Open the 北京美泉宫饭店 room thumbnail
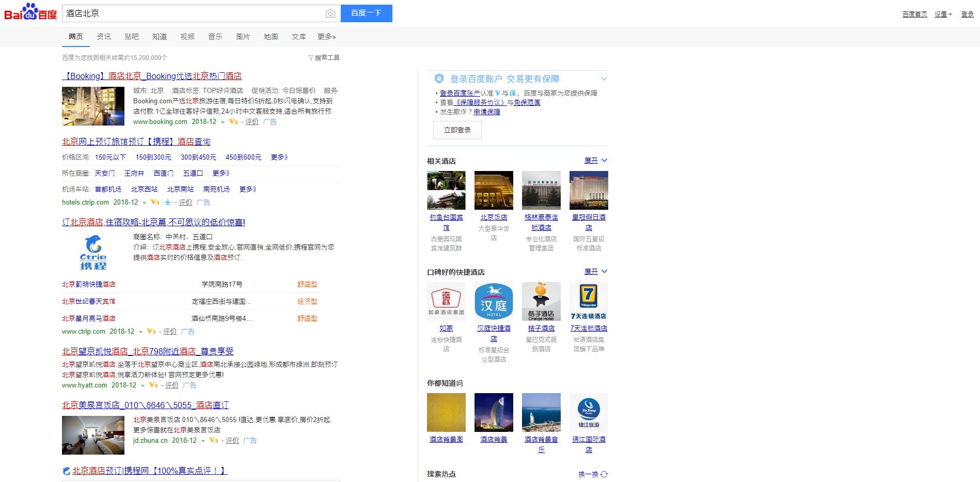Screen dimensions: 980x482 93,435
